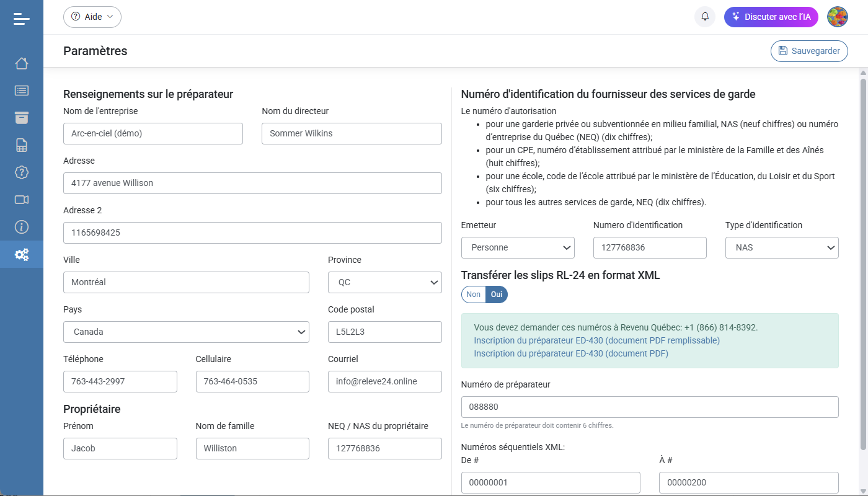Open the Emetteur dropdown showing Personne

tap(518, 247)
